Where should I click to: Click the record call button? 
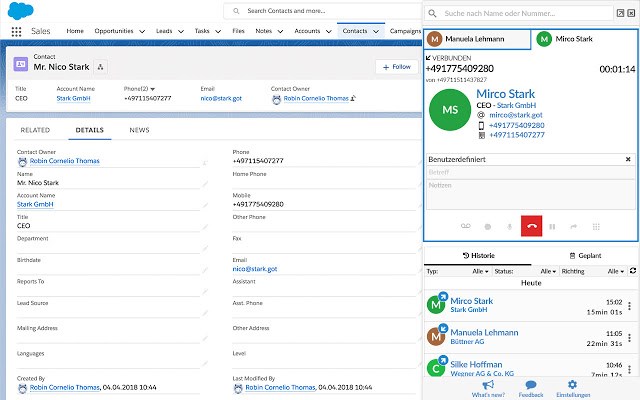[488, 227]
